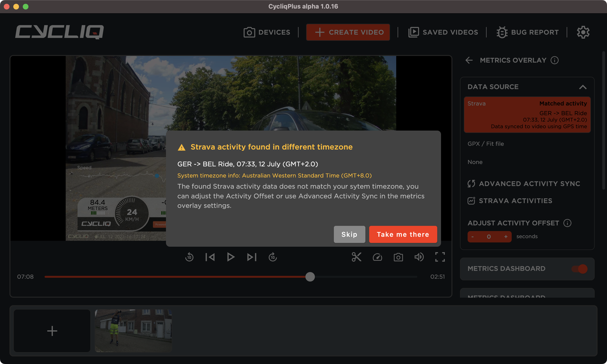Click the 'None' GPX file value
Image resolution: width=607 pixels, height=364 pixels.
point(475,162)
